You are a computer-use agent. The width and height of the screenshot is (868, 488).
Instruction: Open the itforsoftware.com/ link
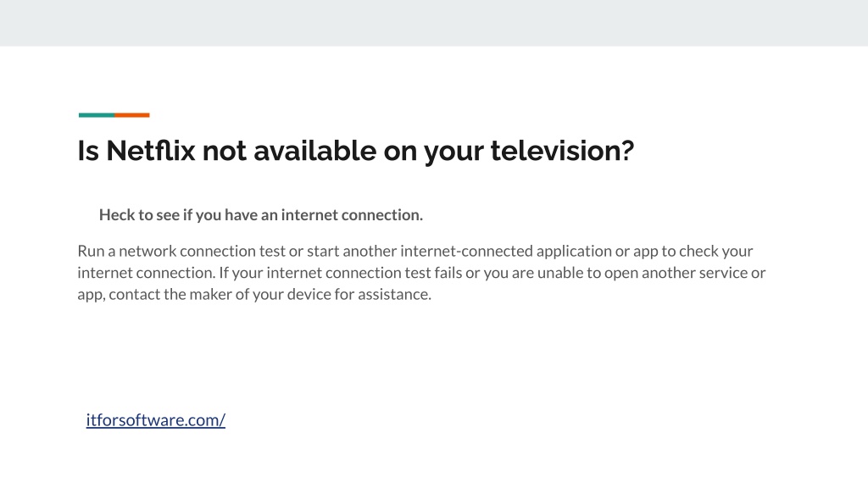(156, 420)
